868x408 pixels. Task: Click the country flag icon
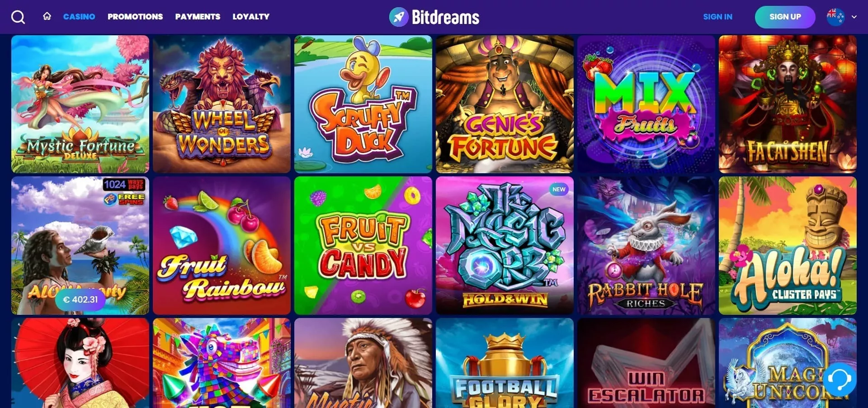(x=835, y=17)
